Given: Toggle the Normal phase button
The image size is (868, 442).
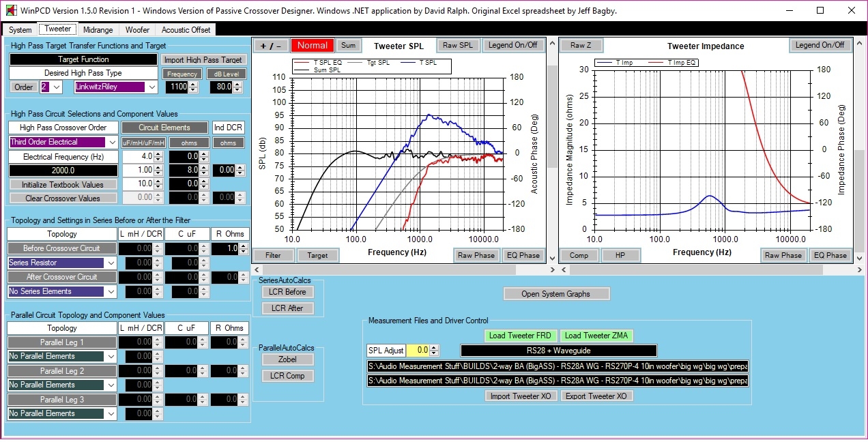Looking at the screenshot, I should coord(312,46).
